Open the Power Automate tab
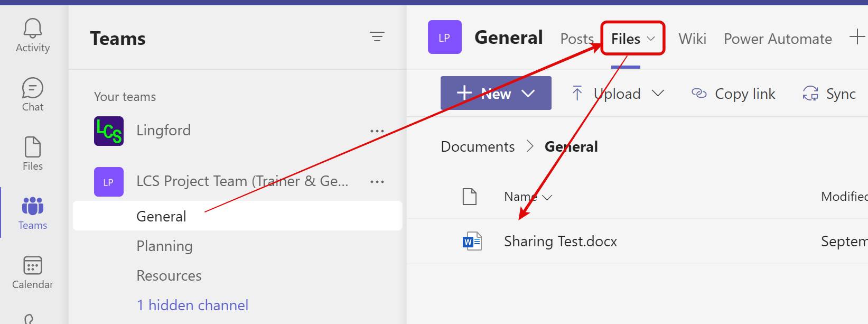The height and width of the screenshot is (324, 868). (778, 39)
